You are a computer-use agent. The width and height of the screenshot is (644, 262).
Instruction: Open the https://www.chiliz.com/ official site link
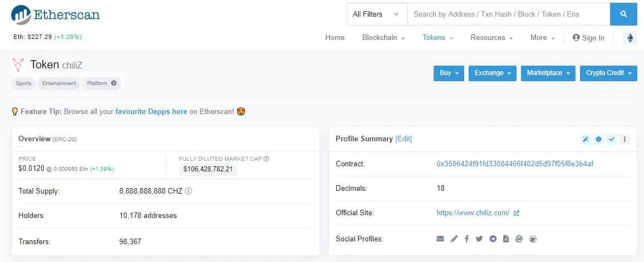coord(473,213)
